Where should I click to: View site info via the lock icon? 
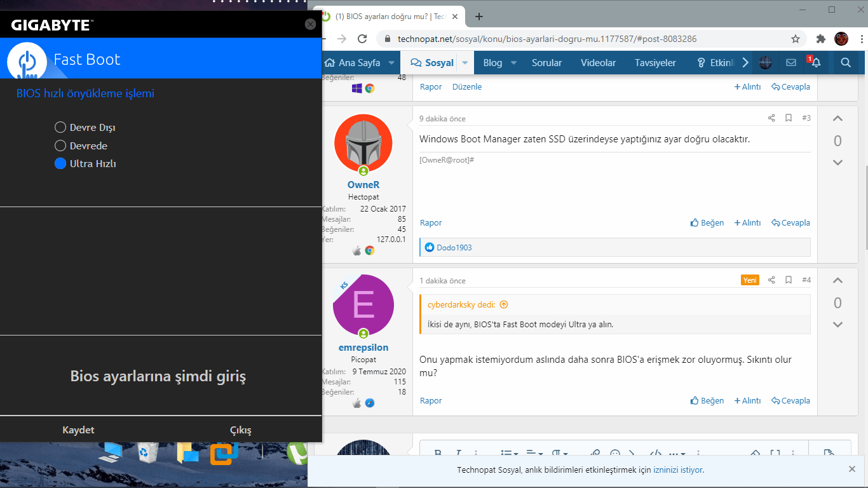[387, 39]
